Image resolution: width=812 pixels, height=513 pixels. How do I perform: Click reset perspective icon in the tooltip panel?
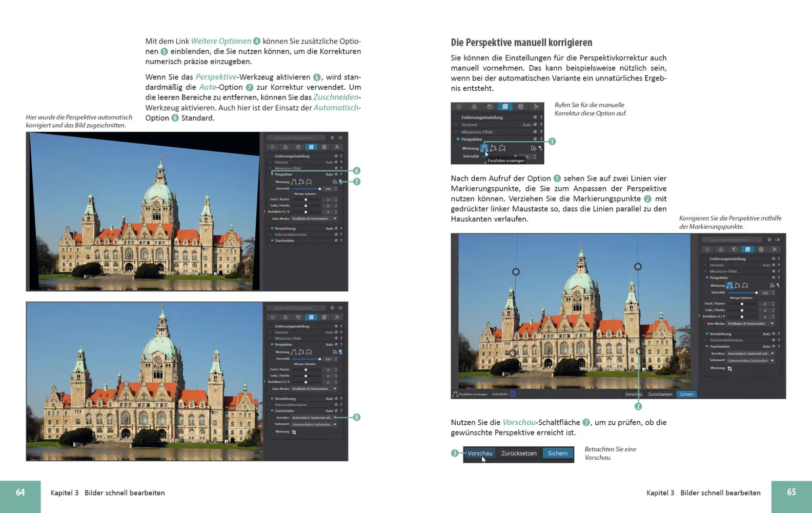(533, 148)
